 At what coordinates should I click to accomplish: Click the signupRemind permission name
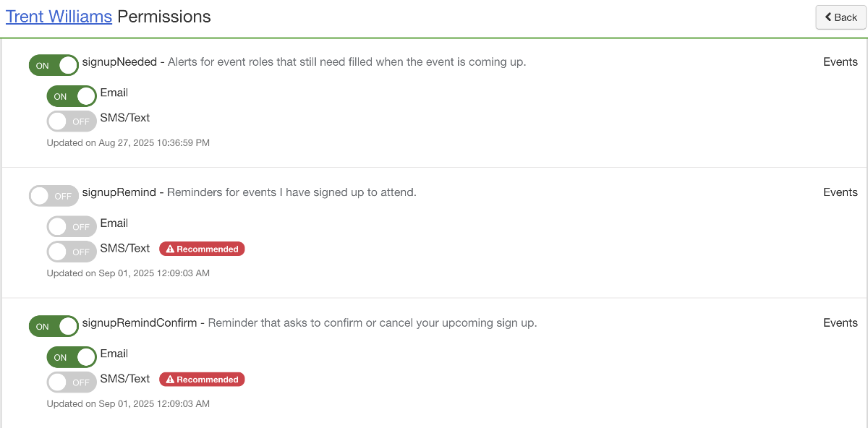119,192
